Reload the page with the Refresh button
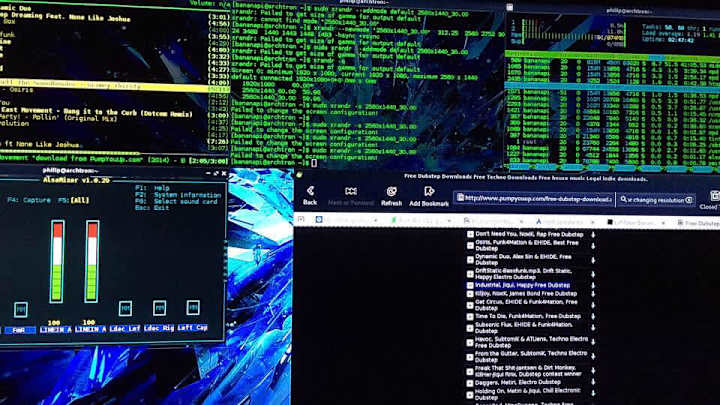The image size is (720, 405). point(391,196)
